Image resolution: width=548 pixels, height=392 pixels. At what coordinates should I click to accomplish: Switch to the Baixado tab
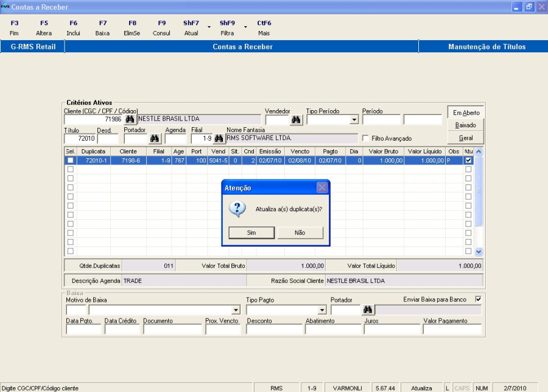(x=466, y=125)
